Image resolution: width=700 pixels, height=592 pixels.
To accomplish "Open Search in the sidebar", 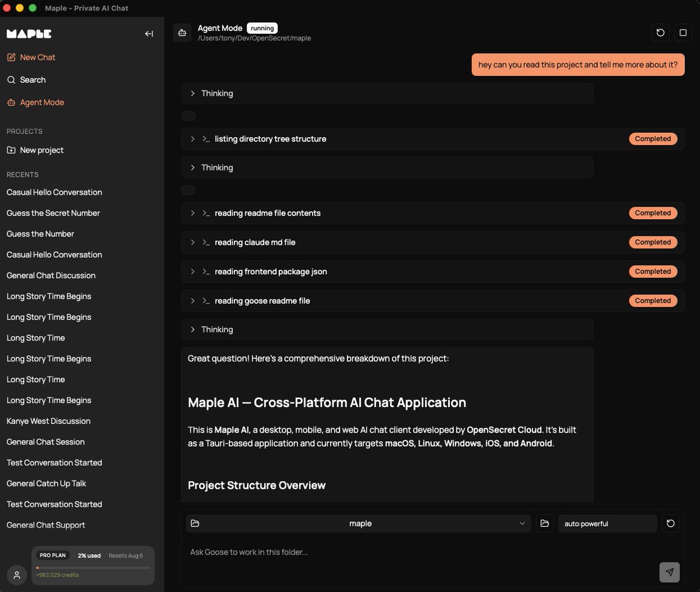I will click(x=26, y=80).
